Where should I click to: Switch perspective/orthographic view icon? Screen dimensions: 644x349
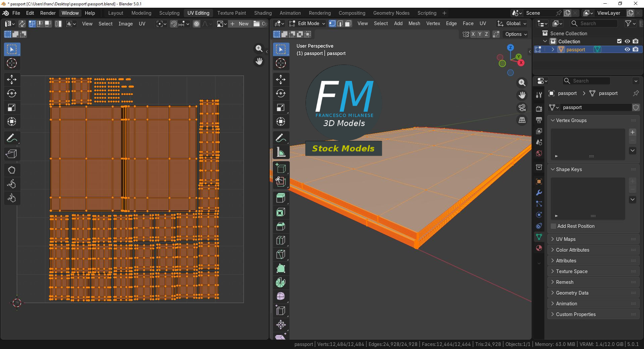[522, 120]
